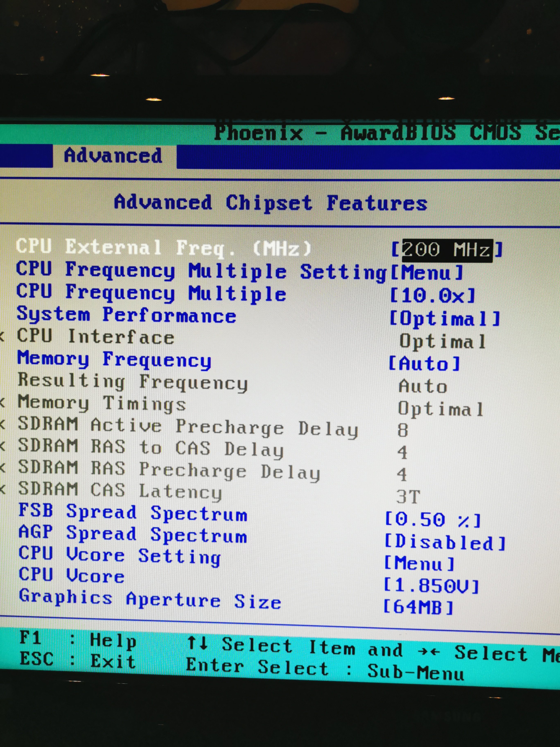Click the left/right arrows Select Menu hint
This screenshot has height=747, width=560.
click(x=489, y=652)
